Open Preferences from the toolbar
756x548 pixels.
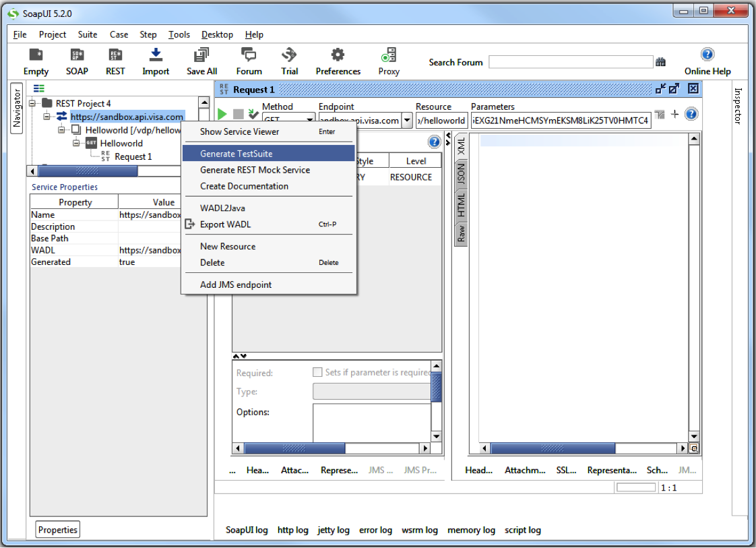point(338,55)
